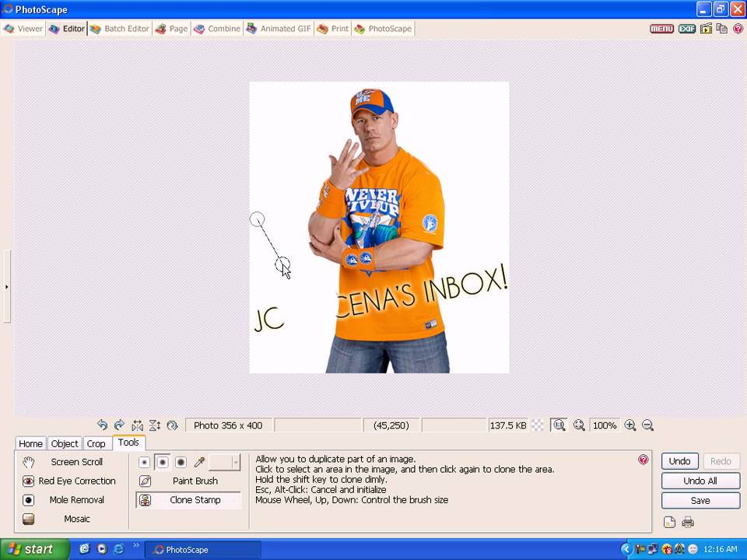Expand the left side folder panel arrow

7,287
